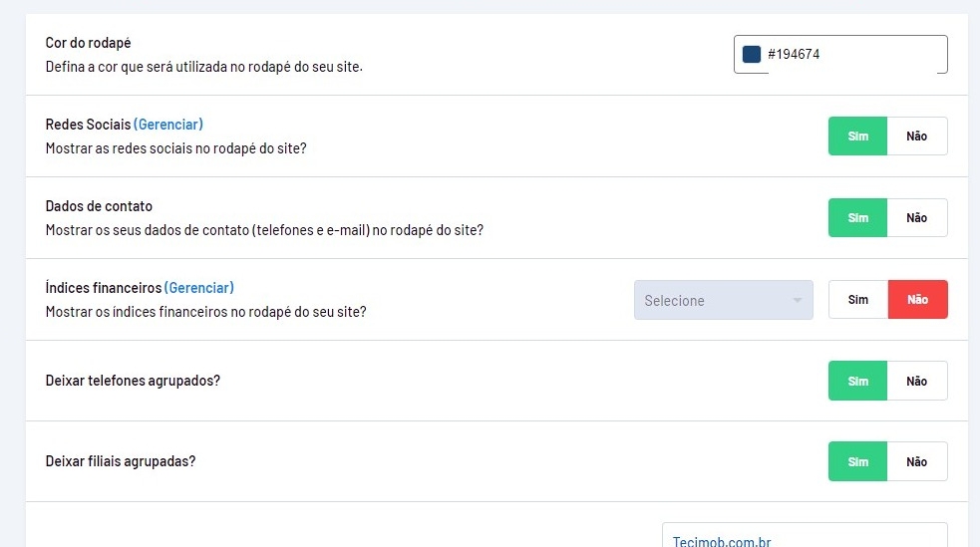
Task: Click the Redes Sociais heading text
Action: tap(88, 125)
